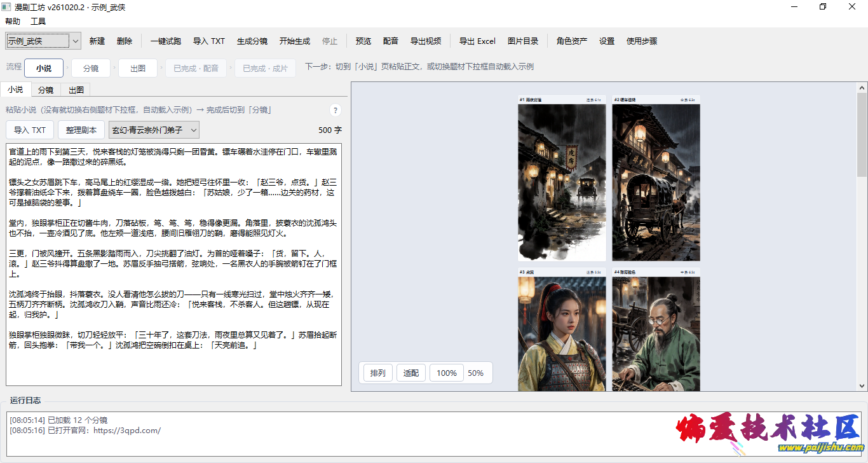
Task: Switch to the 小说 tab above the text editor
Action: tap(15, 90)
